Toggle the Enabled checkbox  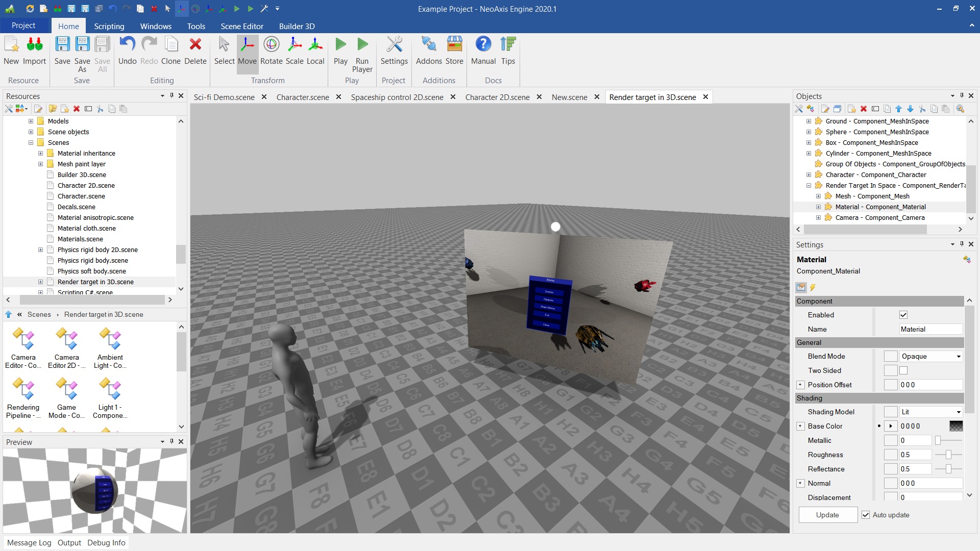click(x=903, y=315)
